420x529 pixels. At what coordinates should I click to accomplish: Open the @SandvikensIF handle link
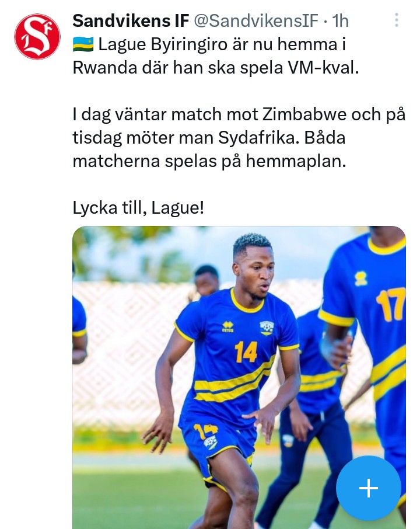click(x=256, y=20)
